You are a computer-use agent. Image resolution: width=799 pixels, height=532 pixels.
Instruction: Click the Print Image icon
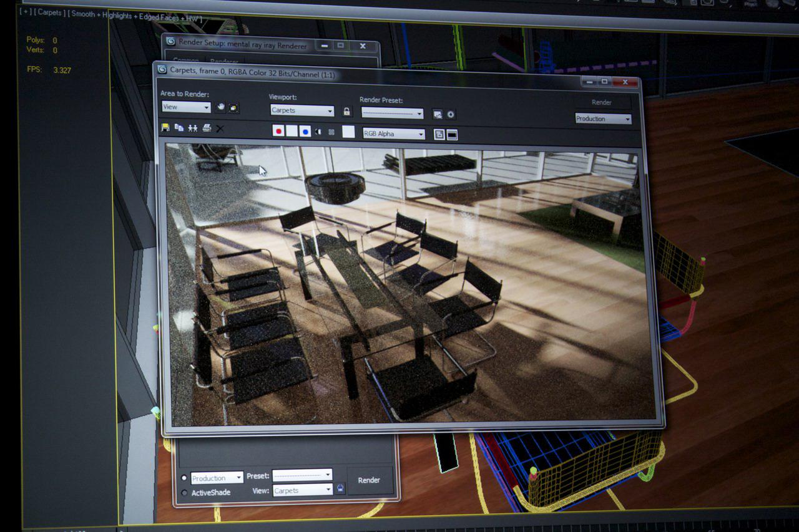point(207,128)
